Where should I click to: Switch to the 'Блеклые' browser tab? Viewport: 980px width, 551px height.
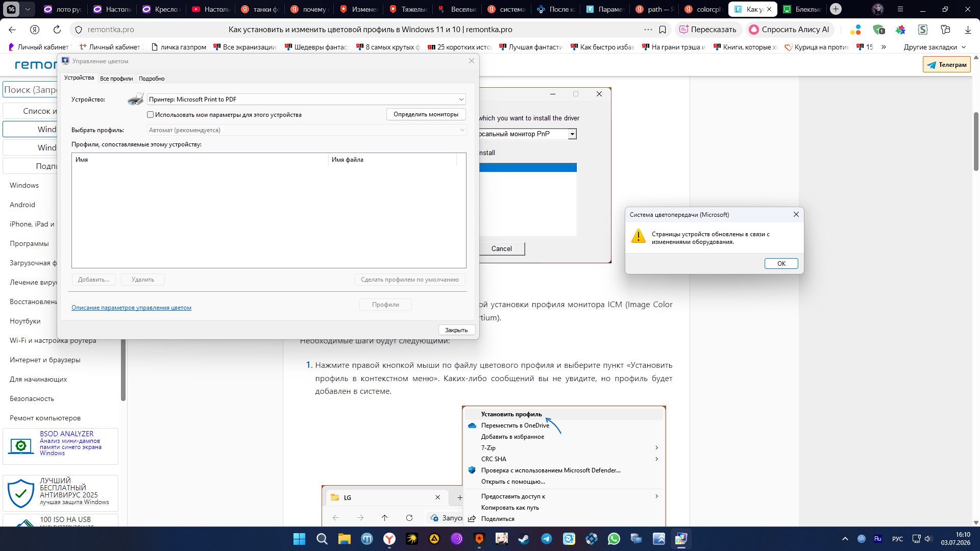802,9
